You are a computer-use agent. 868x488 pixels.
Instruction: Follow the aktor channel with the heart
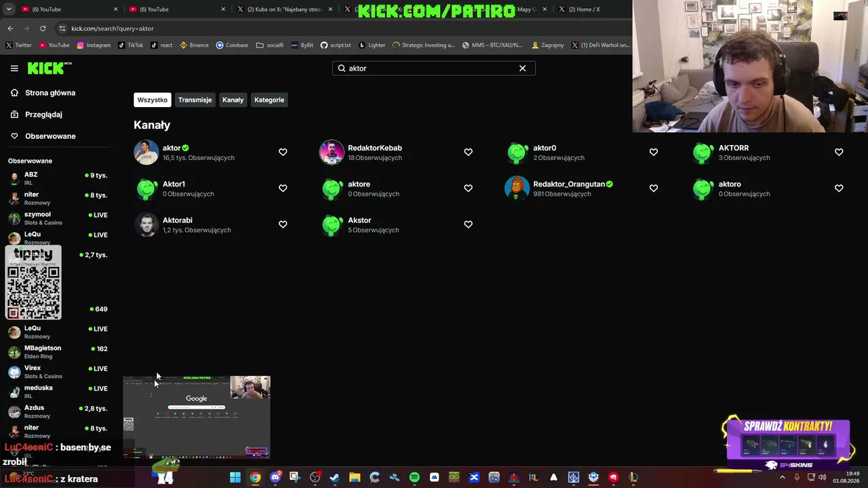pyautogui.click(x=283, y=152)
